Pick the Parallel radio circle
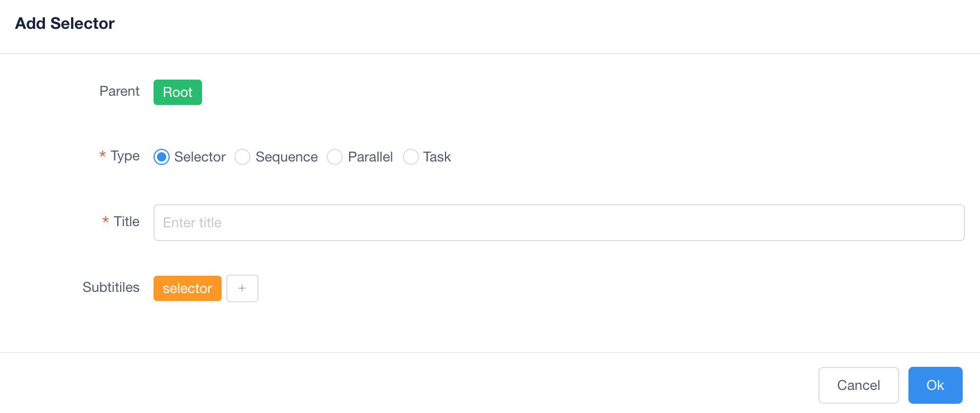The image size is (980, 413). pyautogui.click(x=335, y=157)
